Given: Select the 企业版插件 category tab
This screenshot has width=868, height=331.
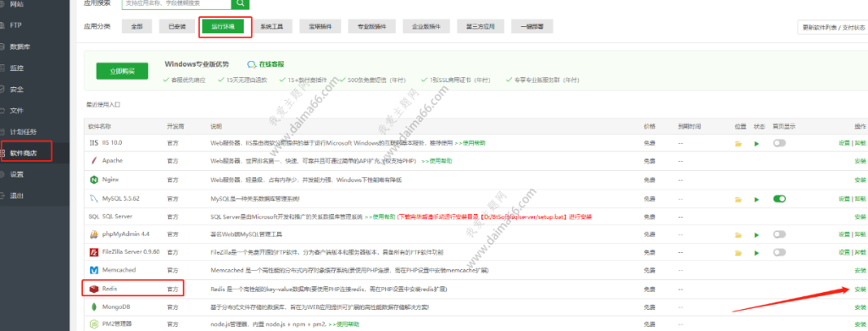Looking at the screenshot, I should click(x=426, y=26).
